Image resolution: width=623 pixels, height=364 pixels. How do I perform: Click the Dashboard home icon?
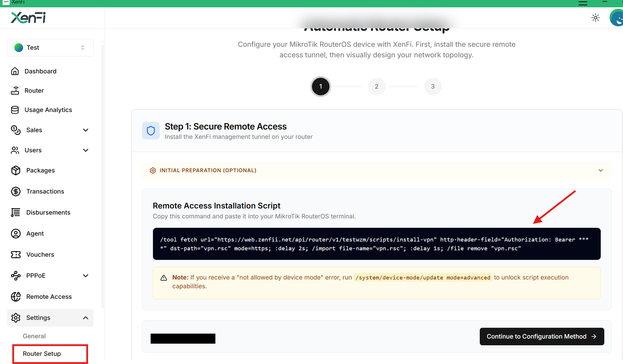(15, 71)
